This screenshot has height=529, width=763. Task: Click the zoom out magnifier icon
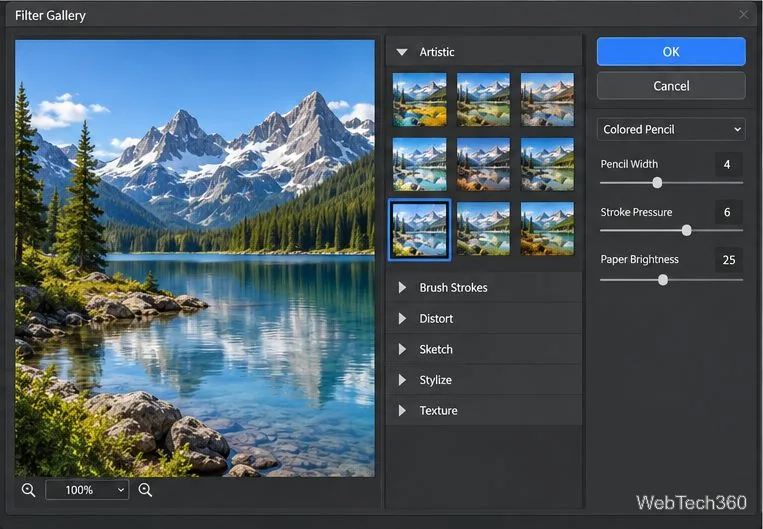point(28,490)
